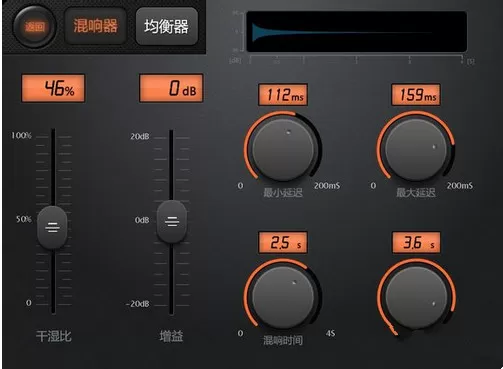Screen dimensions: 503x369
Task: Switch to the 均衡器 equalizer tab
Action: click(167, 26)
